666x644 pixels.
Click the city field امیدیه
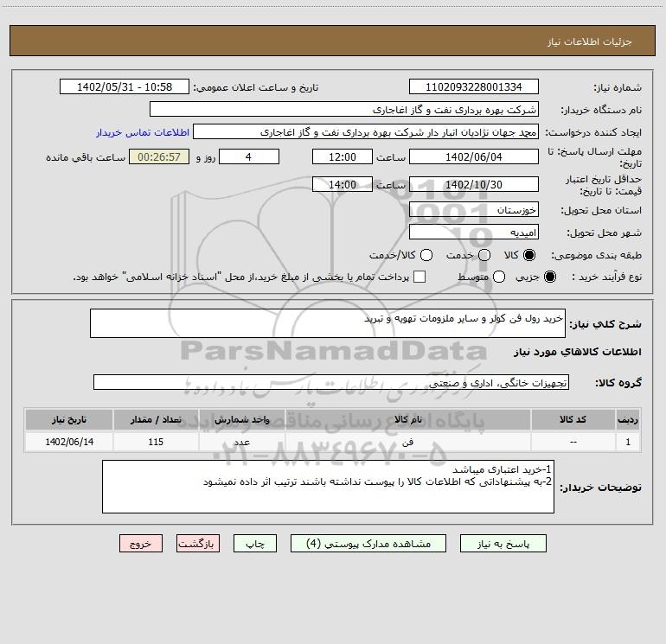(474, 232)
